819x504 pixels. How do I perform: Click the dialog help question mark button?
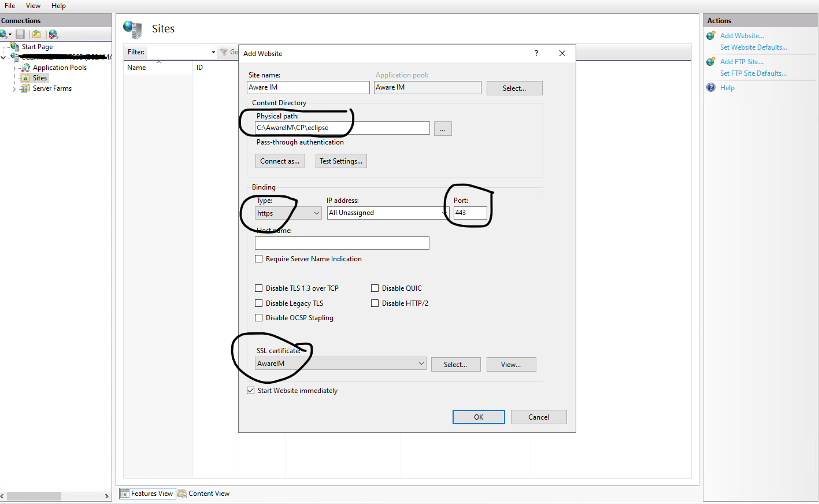point(536,53)
